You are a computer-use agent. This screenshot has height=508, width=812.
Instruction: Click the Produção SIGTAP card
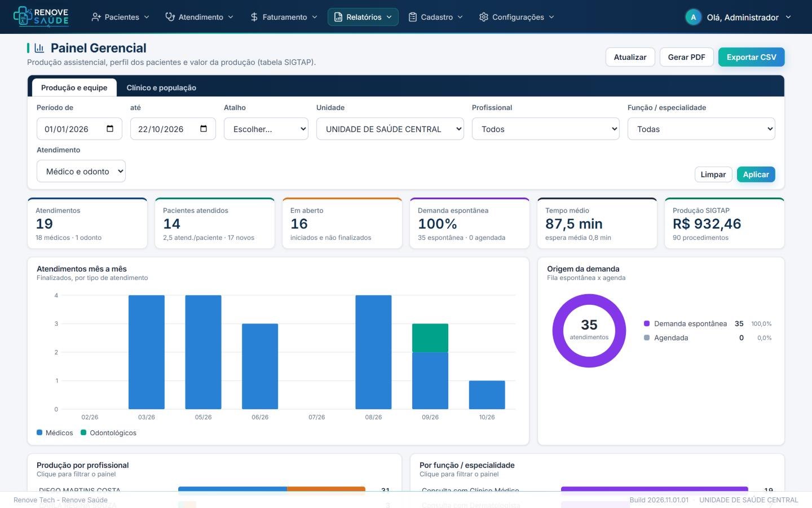(724, 223)
